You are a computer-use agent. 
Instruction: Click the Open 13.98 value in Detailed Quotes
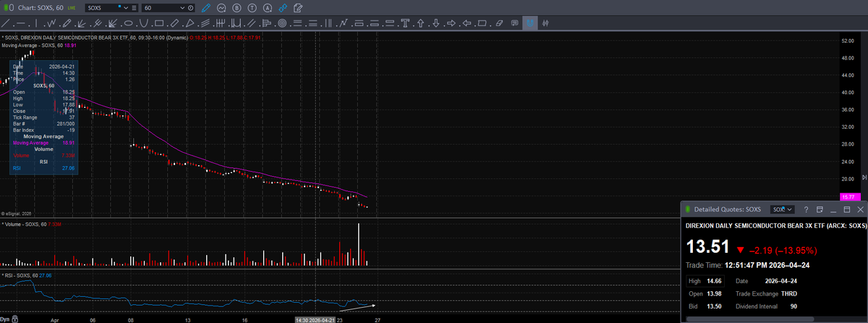tap(715, 293)
